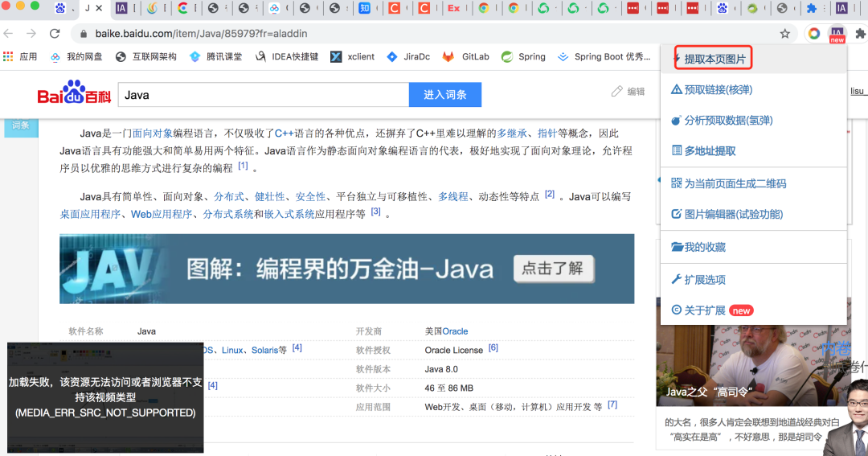
Task: Click the Baidu Baike logo
Action: click(74, 93)
